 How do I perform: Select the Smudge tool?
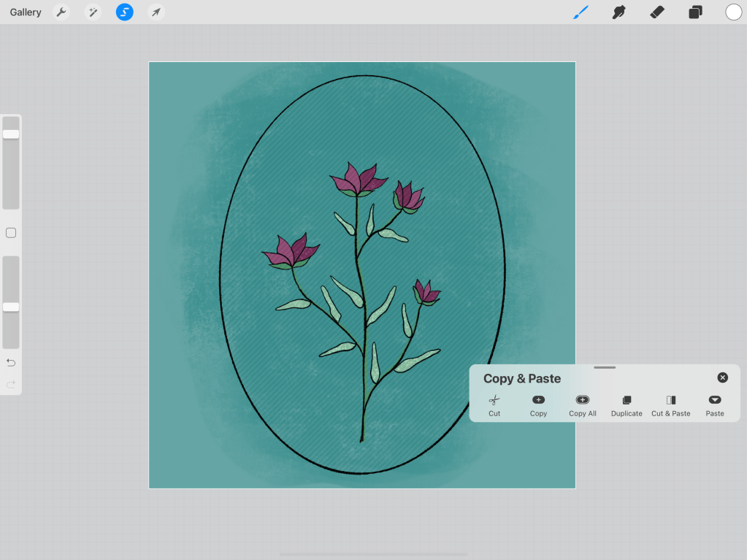tap(619, 12)
